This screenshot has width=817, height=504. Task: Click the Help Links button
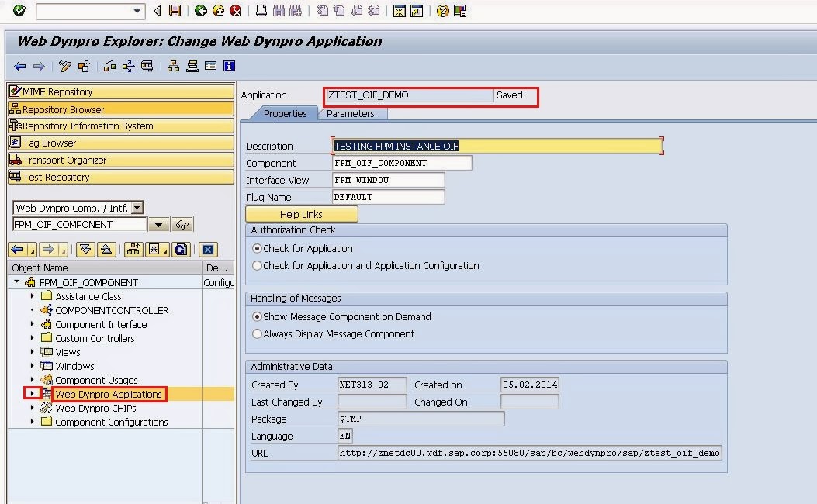[x=301, y=215]
